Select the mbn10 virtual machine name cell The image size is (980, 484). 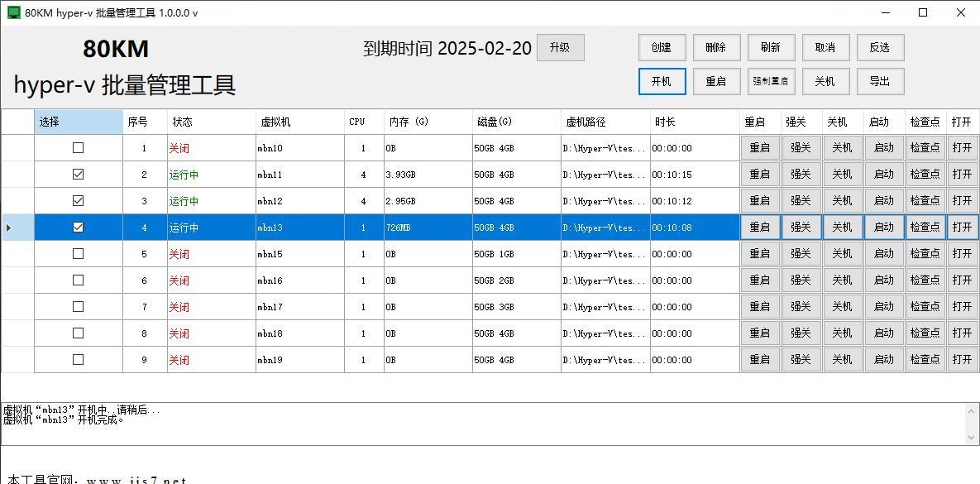point(300,148)
